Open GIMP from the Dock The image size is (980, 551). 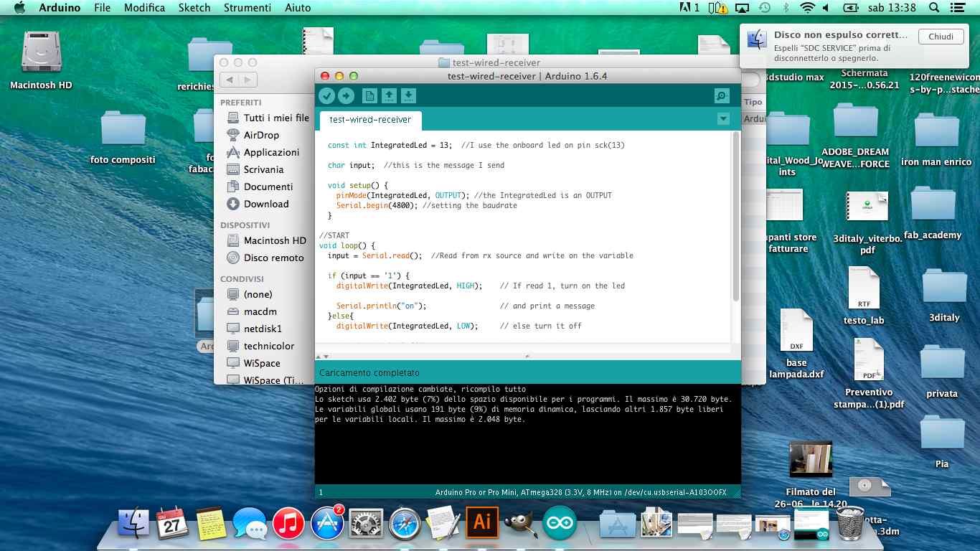(521, 524)
